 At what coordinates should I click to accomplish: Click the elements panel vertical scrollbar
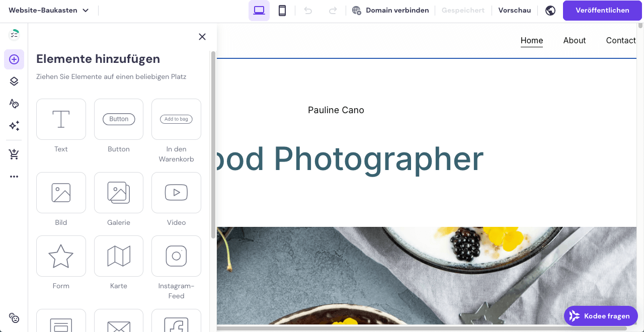coord(213,146)
